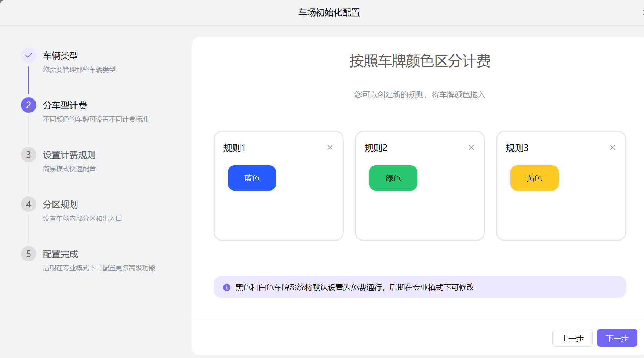The height and width of the screenshot is (358, 644).
Task: Remove 规则2 using its X icon
Action: (471, 147)
